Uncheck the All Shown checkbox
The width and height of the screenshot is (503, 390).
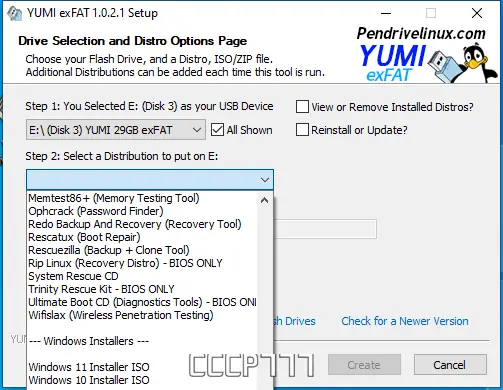[x=217, y=130]
